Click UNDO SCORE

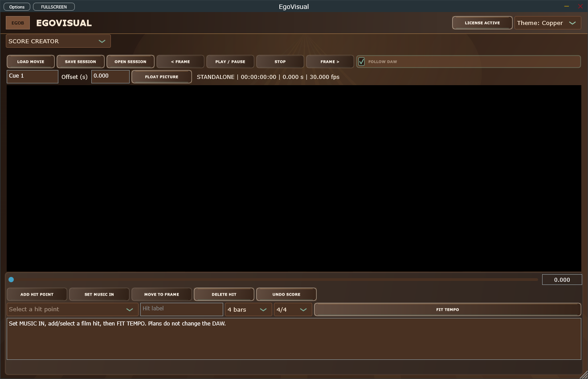pos(286,294)
